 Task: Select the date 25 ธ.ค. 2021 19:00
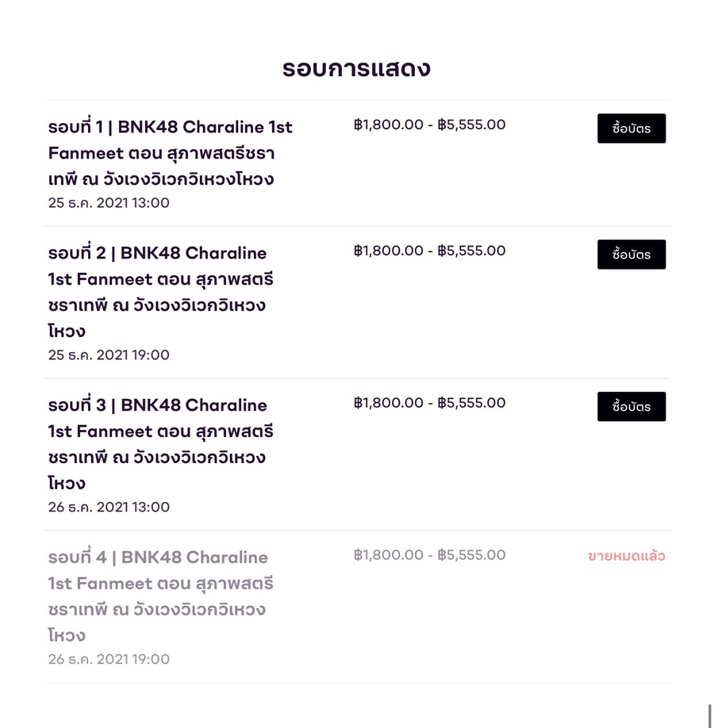click(109, 355)
